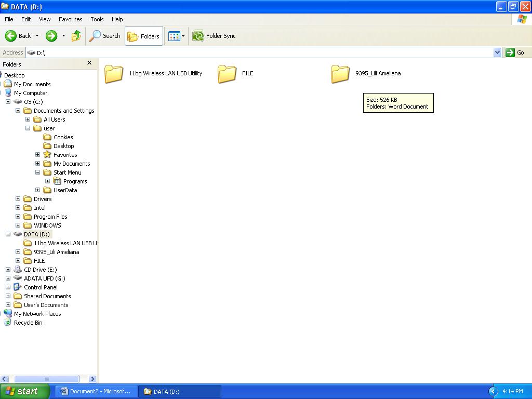Open the 11bg Wireless LAN USB Utility folder

[x=114, y=73]
